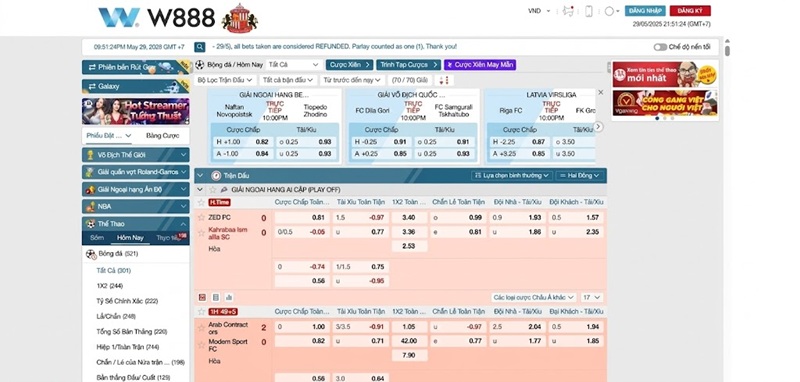Click the Trình Tạo Cược button
This screenshot has height=382, width=800.
(408, 65)
